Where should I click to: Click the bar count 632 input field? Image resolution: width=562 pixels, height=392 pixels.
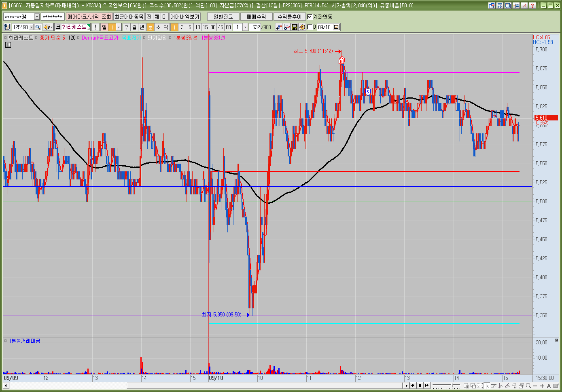(x=255, y=27)
